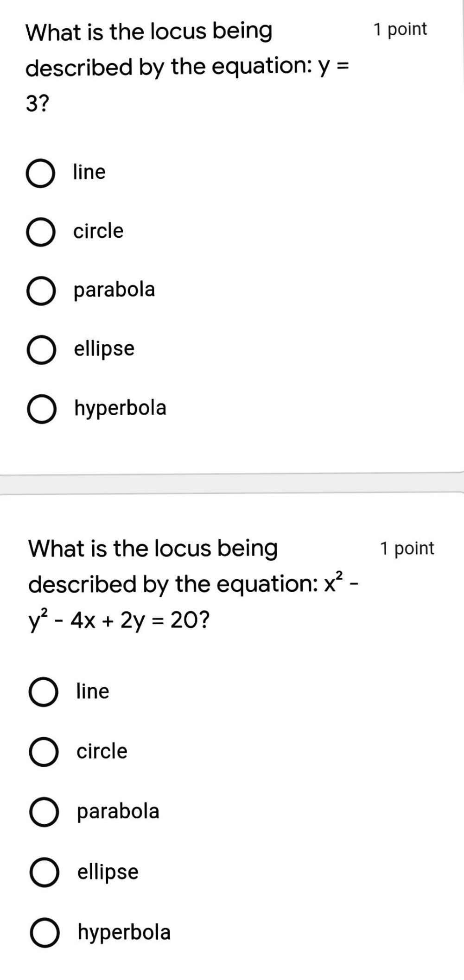Click the label text 'ellipse' in the first question

pyautogui.click(x=104, y=349)
